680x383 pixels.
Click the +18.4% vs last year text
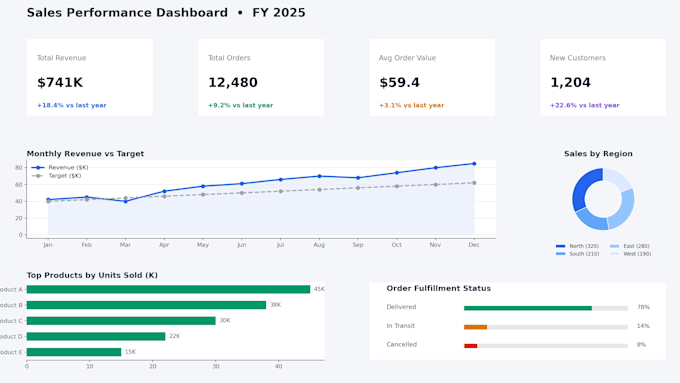72,105
